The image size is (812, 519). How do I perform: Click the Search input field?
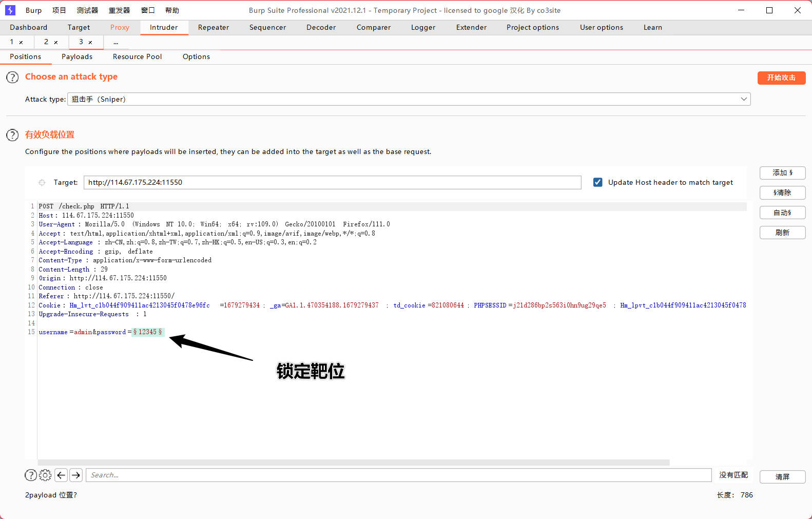(x=398, y=475)
